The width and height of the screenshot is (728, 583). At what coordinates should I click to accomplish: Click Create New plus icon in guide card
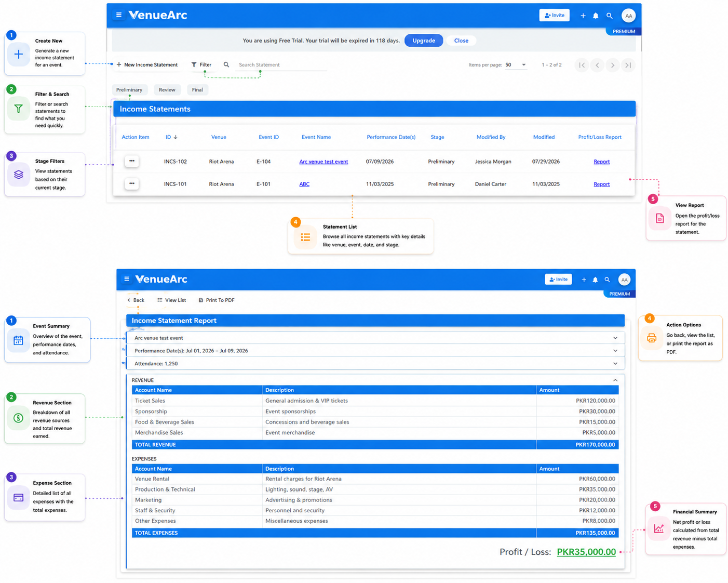pos(19,54)
